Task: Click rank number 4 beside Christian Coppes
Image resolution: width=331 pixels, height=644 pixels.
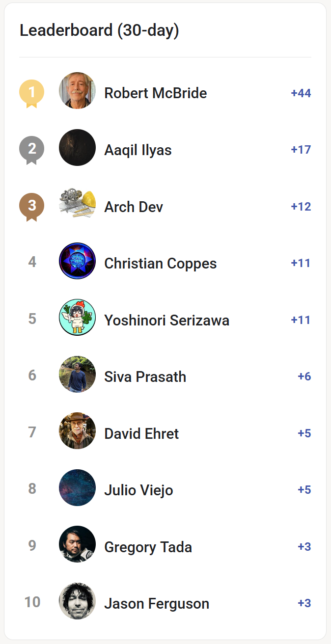Action: coord(32,262)
